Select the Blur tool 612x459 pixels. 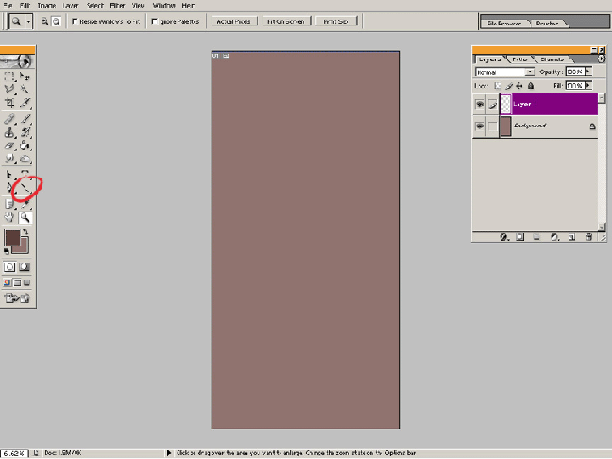click(9, 159)
